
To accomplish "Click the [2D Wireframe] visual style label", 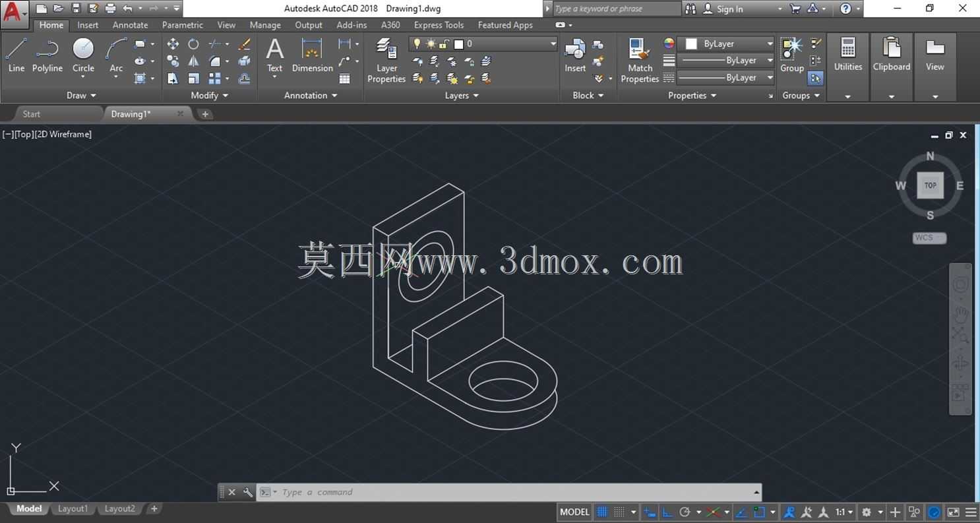I will 63,134.
